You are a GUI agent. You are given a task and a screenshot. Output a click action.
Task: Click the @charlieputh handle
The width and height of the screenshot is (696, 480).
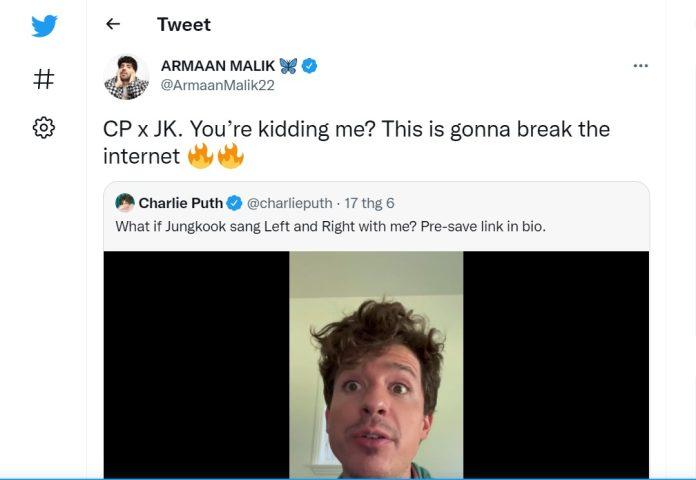[289, 203]
